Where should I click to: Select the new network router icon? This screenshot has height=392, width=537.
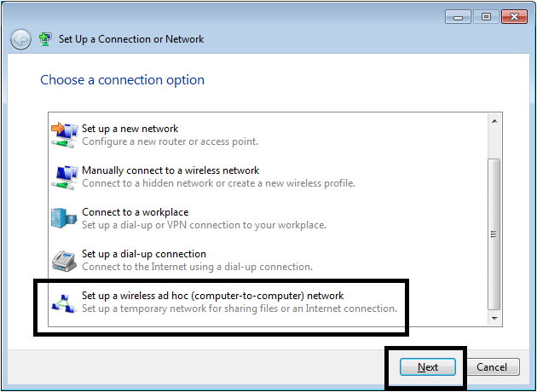tap(64, 135)
